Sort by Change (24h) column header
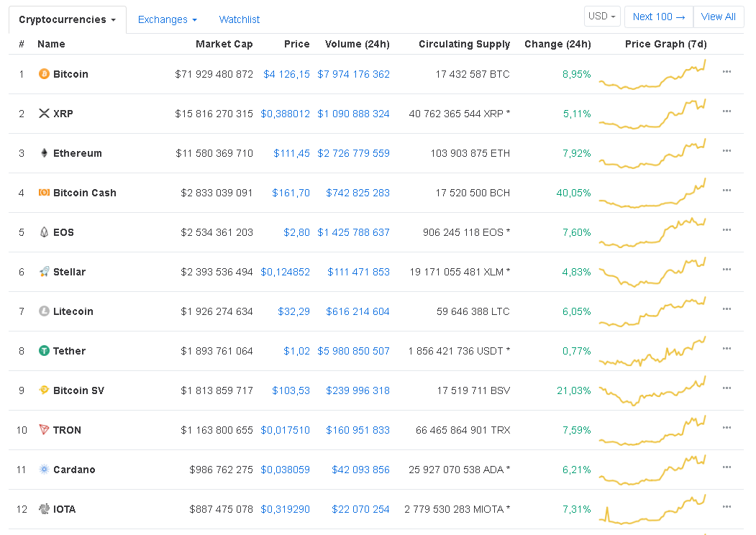Image resolution: width=756 pixels, height=535 pixels. click(x=557, y=44)
